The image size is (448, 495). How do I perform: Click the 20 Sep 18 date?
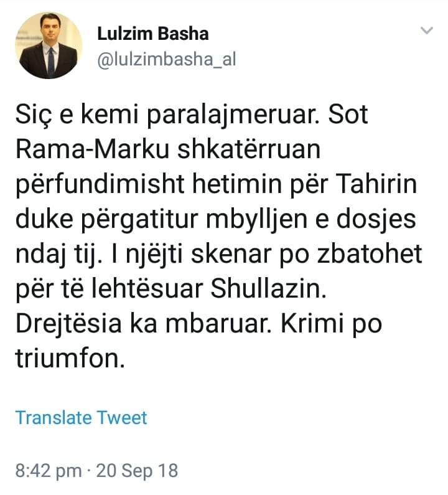pos(139,469)
